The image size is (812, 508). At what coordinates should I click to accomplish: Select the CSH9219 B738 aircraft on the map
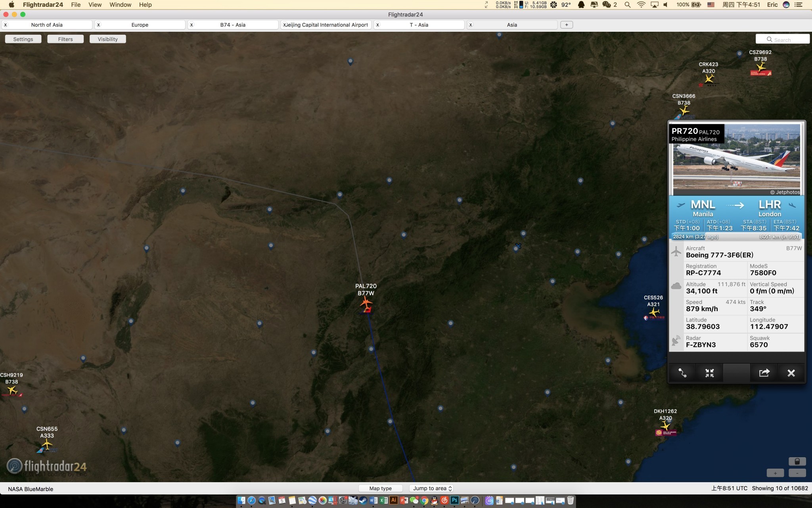pos(12,390)
